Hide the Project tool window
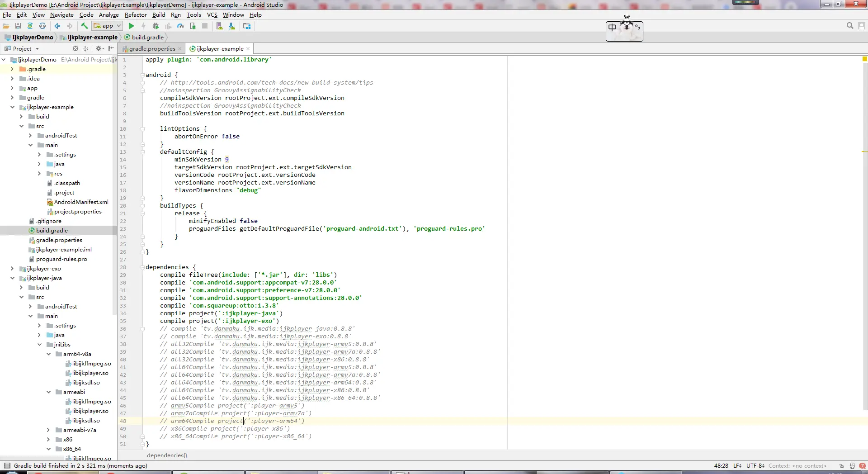 point(111,48)
